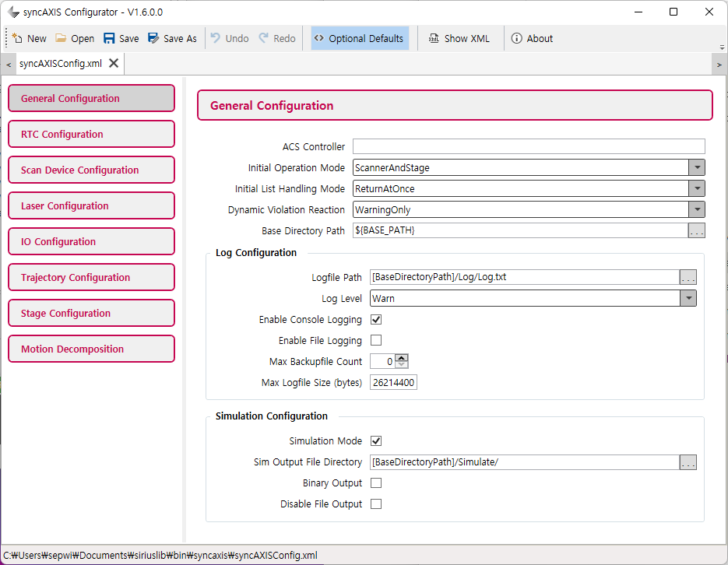This screenshot has height=565, width=728.
Task: Open RTC Configuration section
Action: click(91, 134)
